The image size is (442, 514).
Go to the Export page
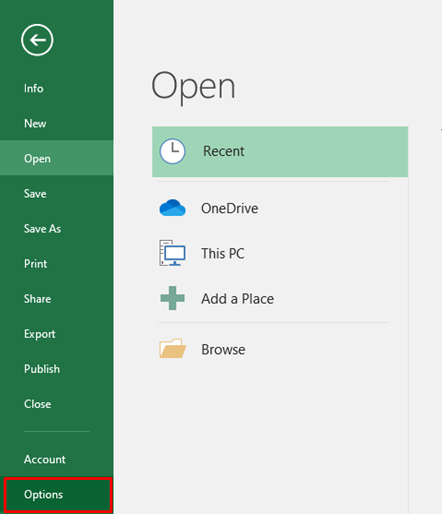point(57,334)
